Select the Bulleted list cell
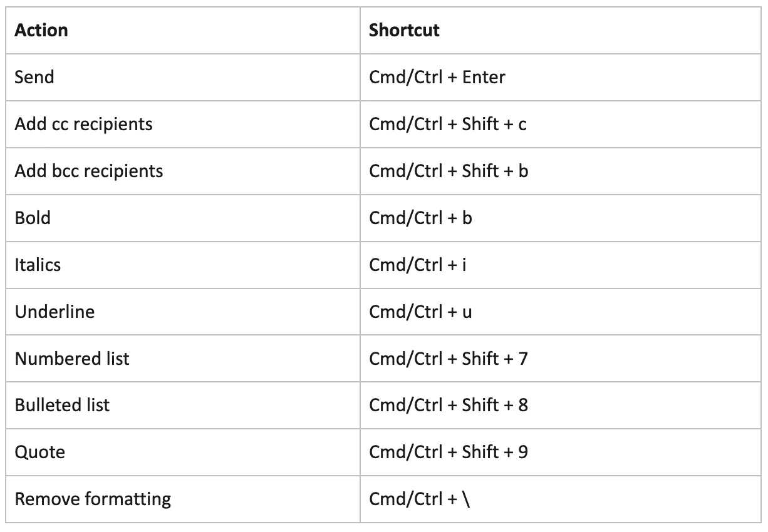This screenshot has width=768, height=532. (x=62, y=405)
